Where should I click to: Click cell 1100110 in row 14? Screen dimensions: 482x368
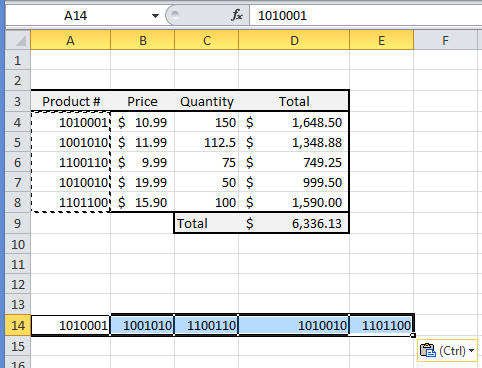pos(207,325)
